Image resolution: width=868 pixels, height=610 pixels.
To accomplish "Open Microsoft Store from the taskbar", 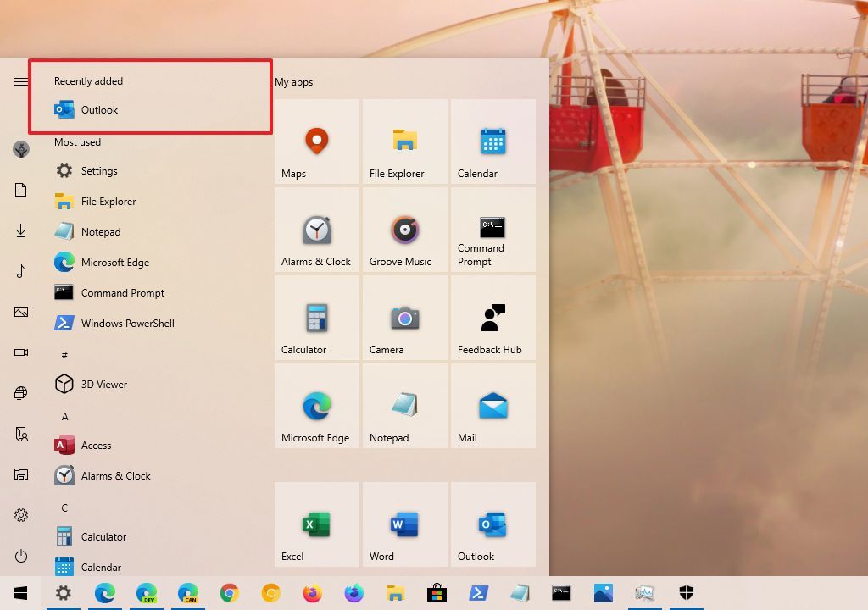I will 436,593.
